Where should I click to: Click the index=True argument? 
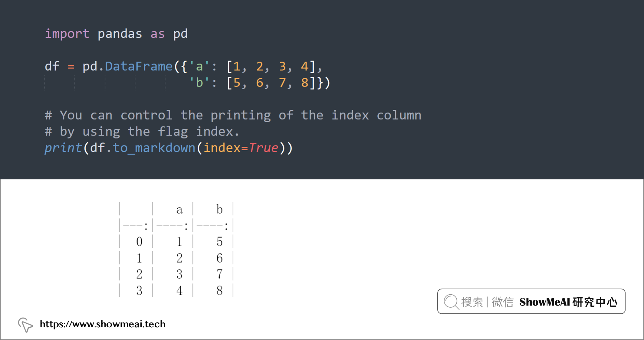(x=241, y=148)
